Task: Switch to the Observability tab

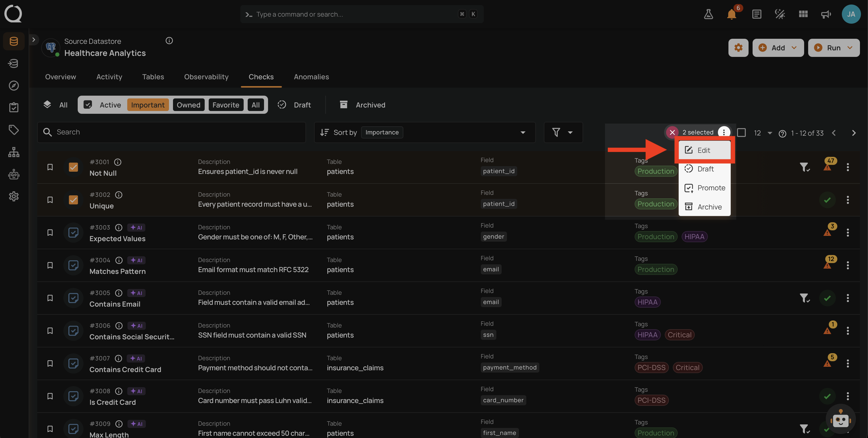Action: [206, 77]
